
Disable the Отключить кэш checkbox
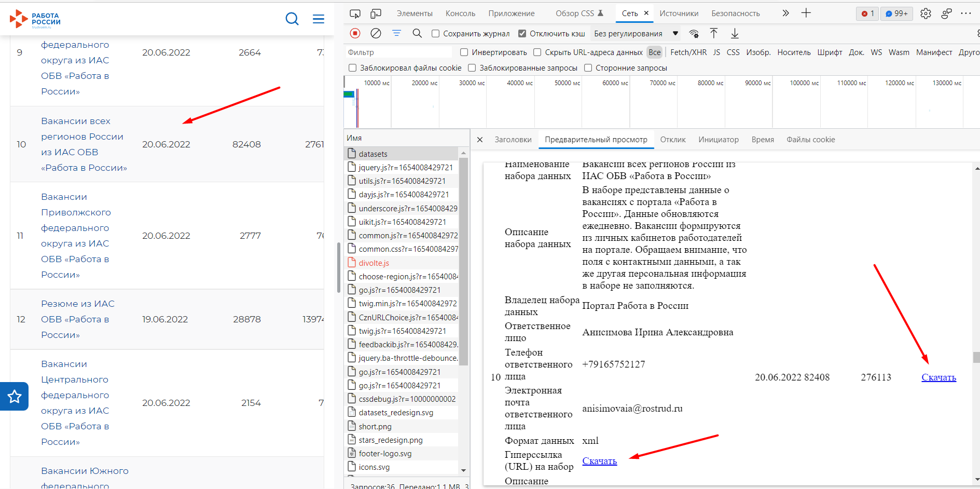pos(522,33)
